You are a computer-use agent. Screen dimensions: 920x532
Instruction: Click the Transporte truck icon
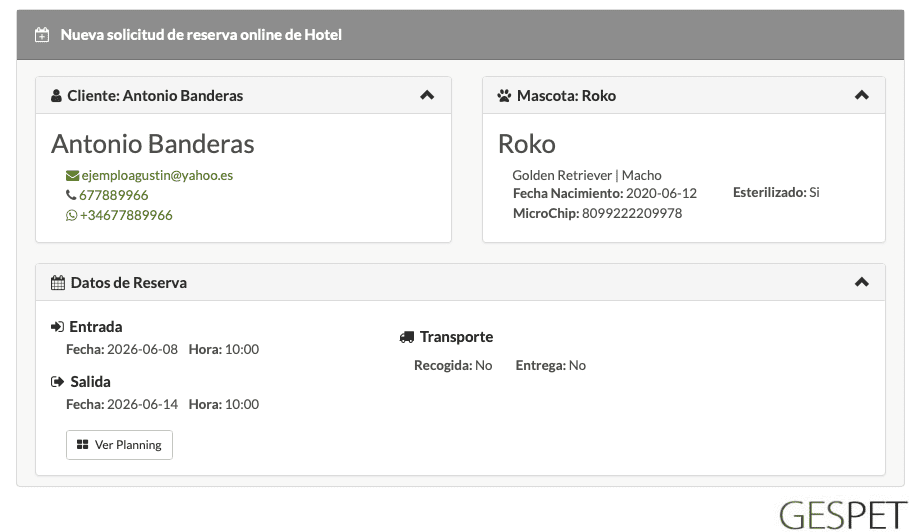(x=407, y=337)
